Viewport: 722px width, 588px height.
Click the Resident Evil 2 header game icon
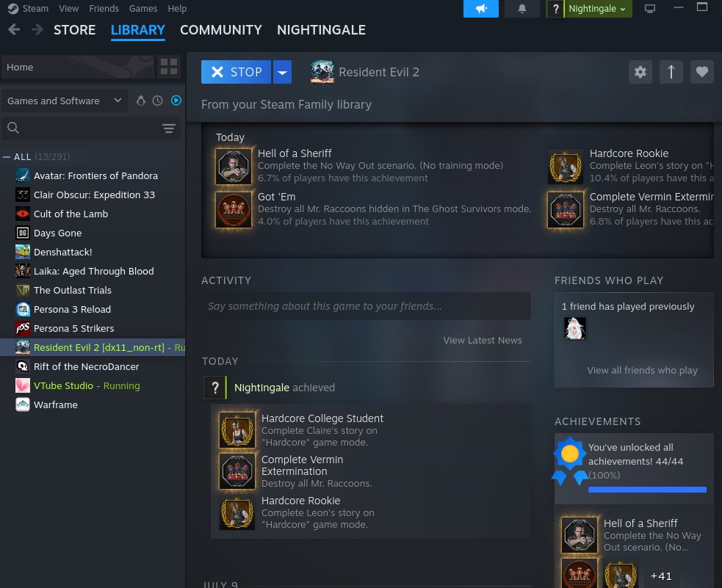(x=322, y=72)
